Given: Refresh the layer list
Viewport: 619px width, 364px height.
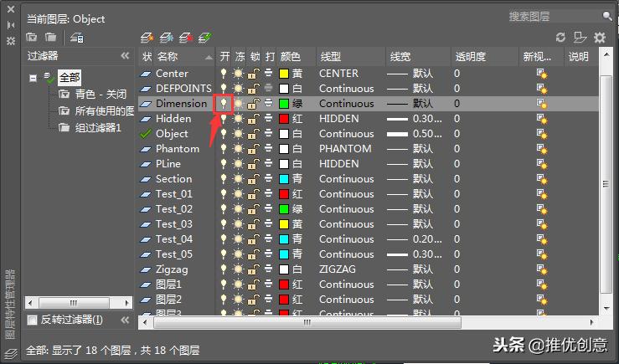Looking at the screenshot, I should [560, 38].
